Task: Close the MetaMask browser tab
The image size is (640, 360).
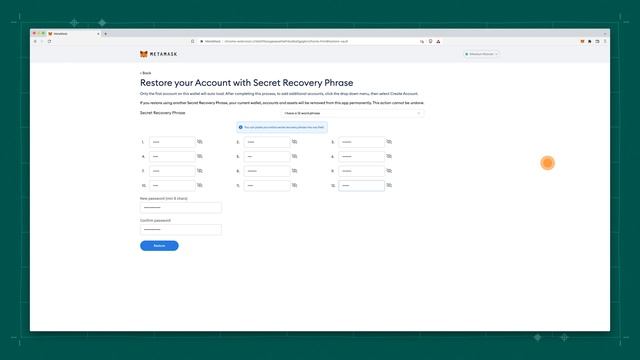Action: pos(98,34)
